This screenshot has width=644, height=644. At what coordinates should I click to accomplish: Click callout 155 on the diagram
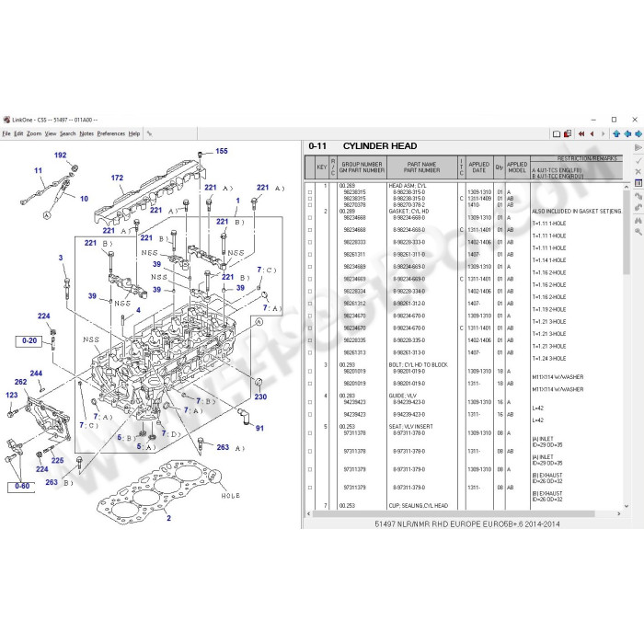(222, 151)
